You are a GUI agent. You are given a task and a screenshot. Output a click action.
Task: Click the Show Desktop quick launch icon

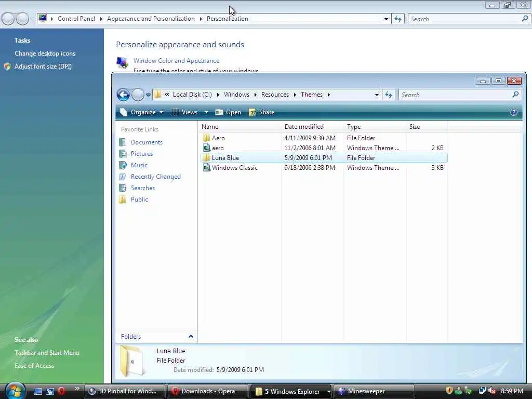click(x=37, y=391)
